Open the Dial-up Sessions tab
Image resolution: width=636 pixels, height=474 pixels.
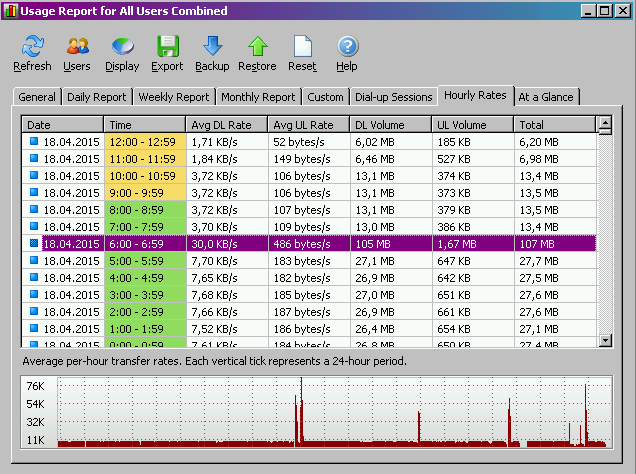[x=395, y=97]
